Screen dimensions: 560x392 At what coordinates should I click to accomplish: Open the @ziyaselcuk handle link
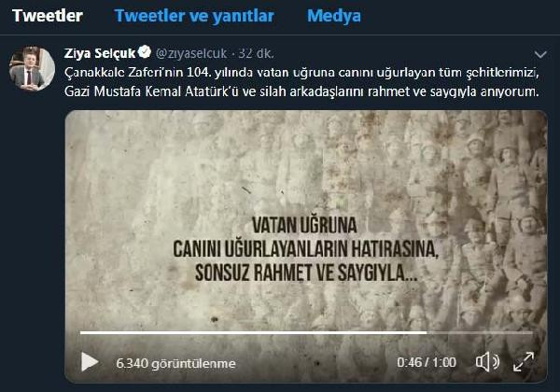point(191,53)
